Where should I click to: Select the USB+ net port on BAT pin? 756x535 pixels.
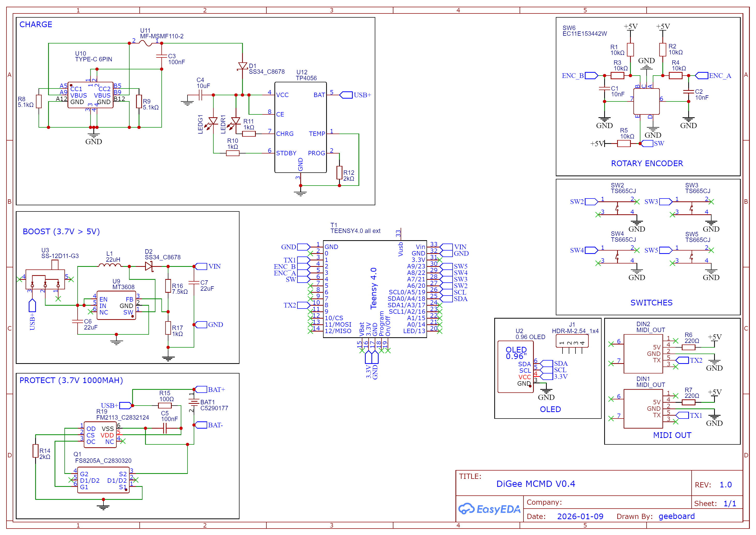pos(346,95)
